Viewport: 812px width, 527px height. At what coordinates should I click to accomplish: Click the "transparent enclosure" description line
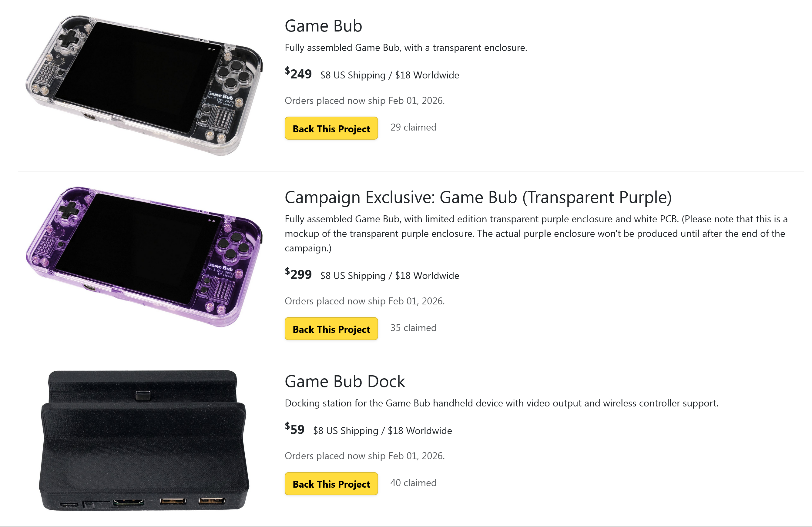406,48
